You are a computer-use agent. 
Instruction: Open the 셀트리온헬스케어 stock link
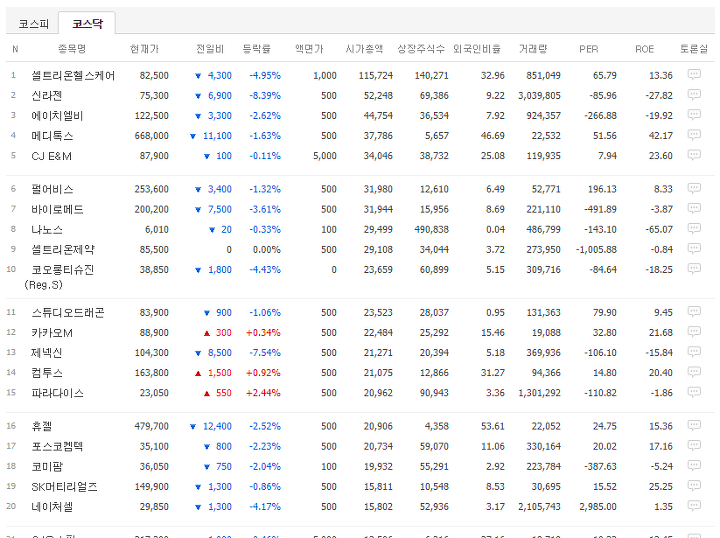(x=73, y=75)
